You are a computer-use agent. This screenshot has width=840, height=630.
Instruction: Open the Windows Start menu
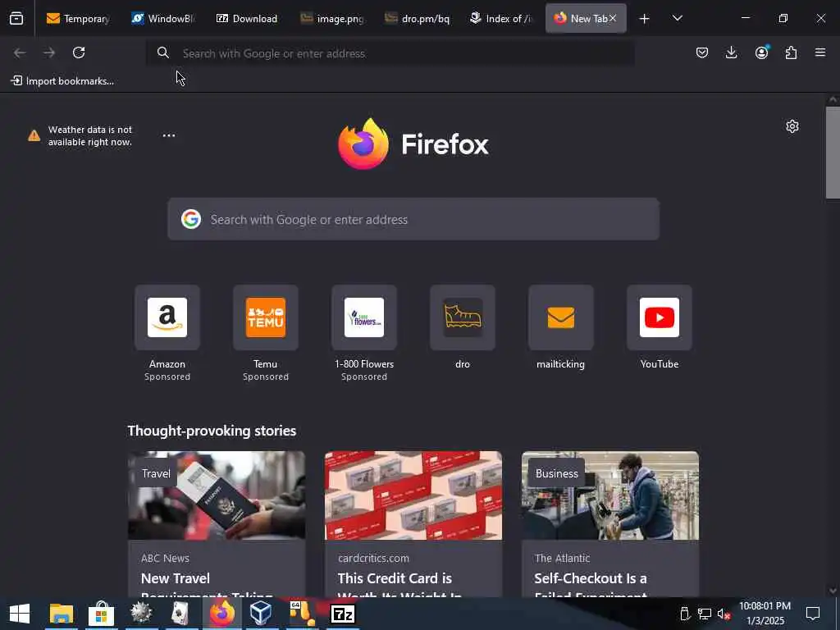[x=20, y=614]
